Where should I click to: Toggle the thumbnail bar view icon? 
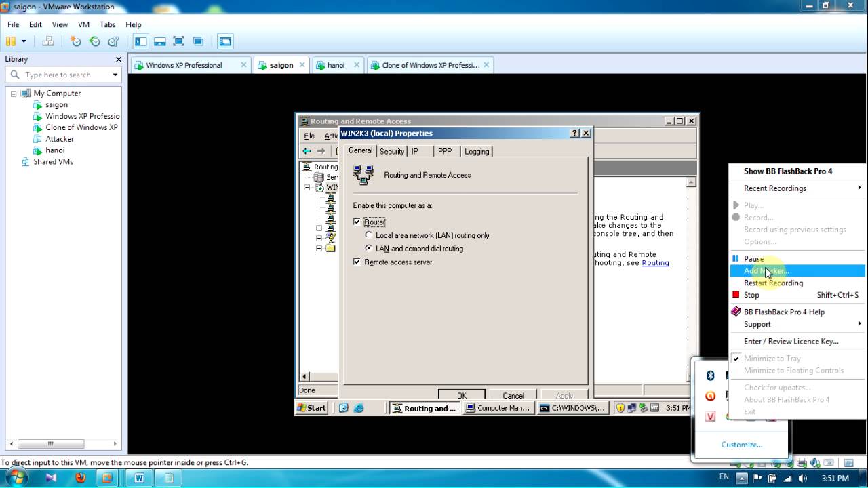[160, 41]
